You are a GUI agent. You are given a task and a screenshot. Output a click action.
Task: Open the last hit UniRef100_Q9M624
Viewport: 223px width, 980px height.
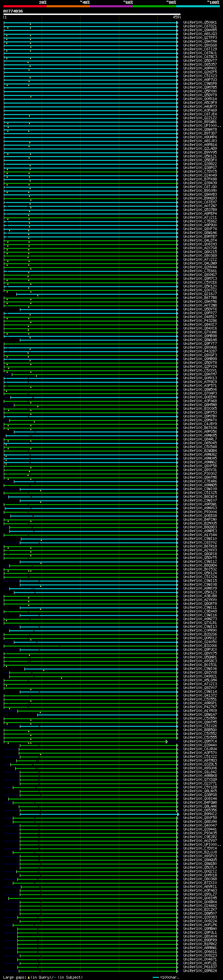(200, 971)
